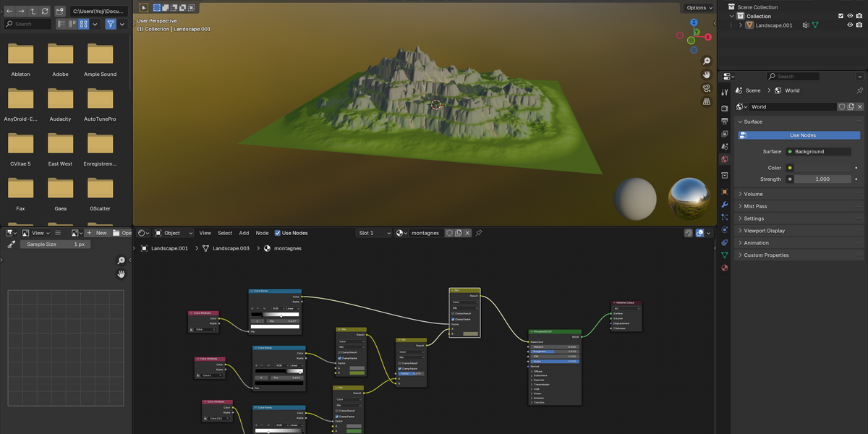Choose set new selection mode icon
Screen dimensions: 868x434
click(157, 7)
